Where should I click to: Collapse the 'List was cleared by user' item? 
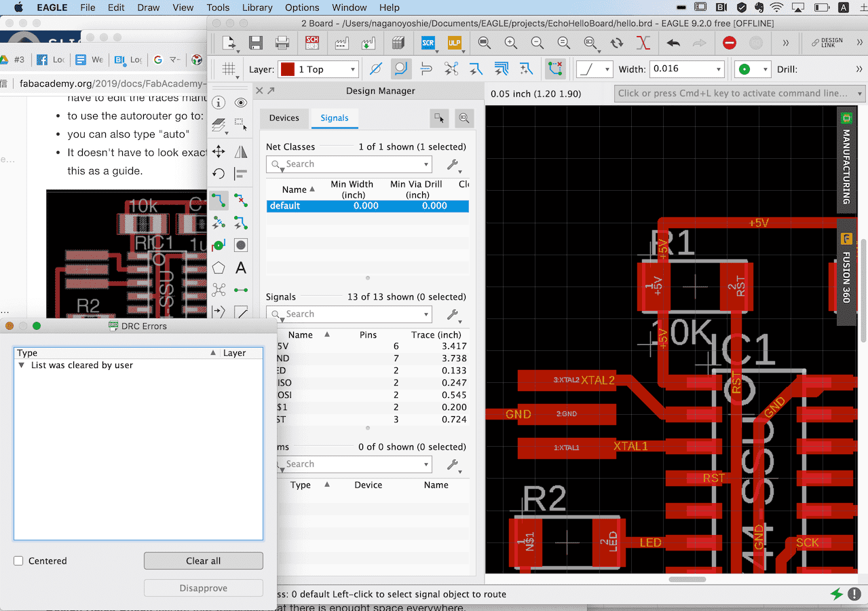pos(22,365)
